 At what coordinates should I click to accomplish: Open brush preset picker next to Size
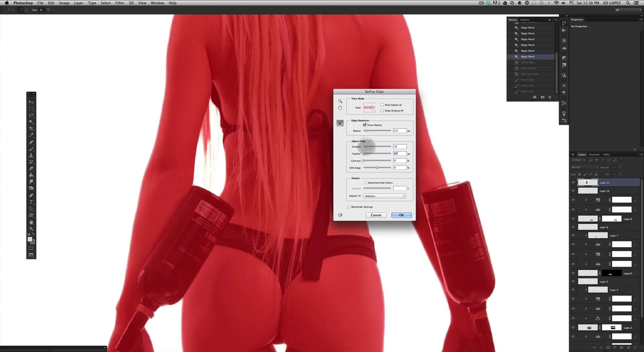click(48, 10)
